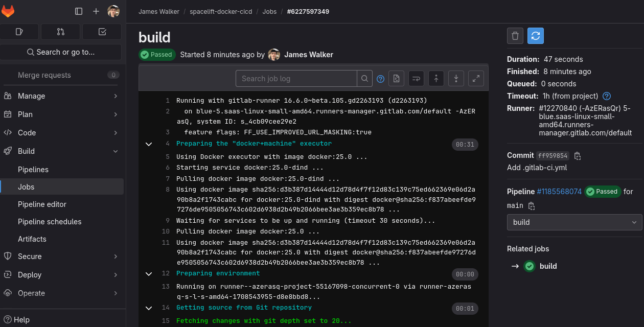Erase the job log
This screenshot has width=644, height=327.
(x=515, y=36)
